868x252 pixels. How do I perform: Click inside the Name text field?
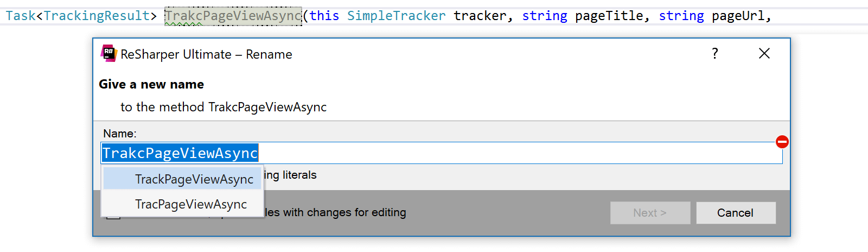(442, 153)
